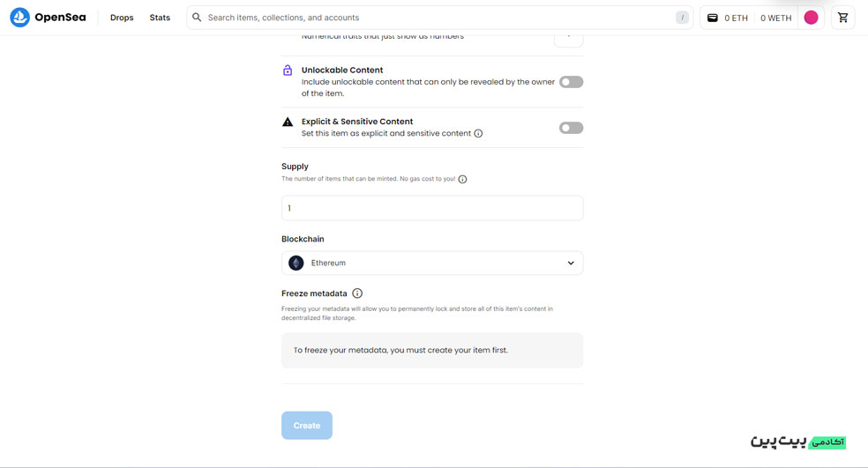
Task: Click the search magnifier icon
Action: 197,17
